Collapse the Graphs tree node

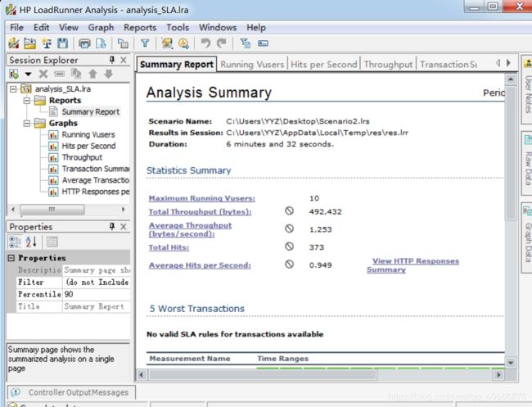click(x=27, y=123)
